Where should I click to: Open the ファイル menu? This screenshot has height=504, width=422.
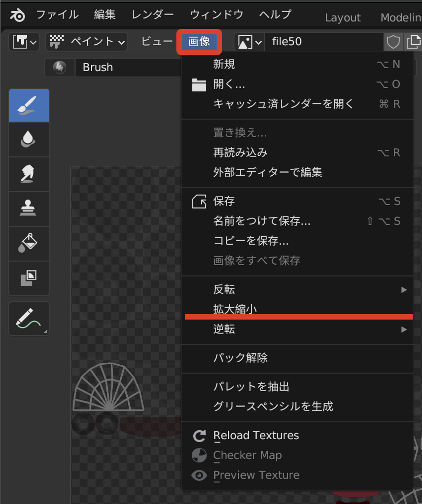58,15
